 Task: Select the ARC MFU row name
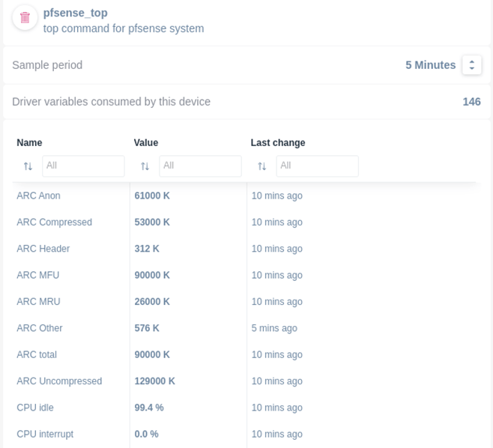pyautogui.click(x=38, y=275)
